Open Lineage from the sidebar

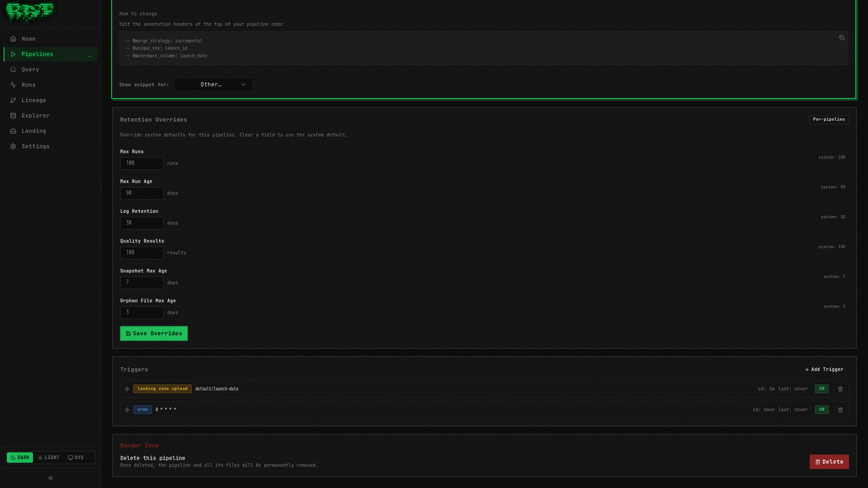tap(33, 100)
